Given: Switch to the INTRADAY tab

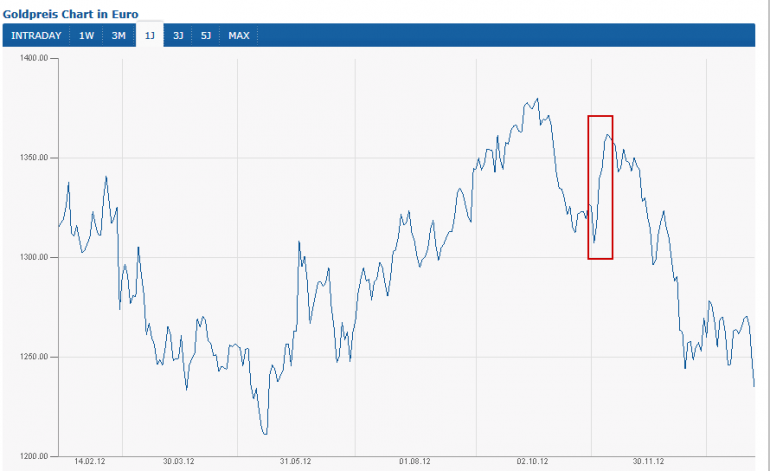Looking at the screenshot, I should (36, 36).
